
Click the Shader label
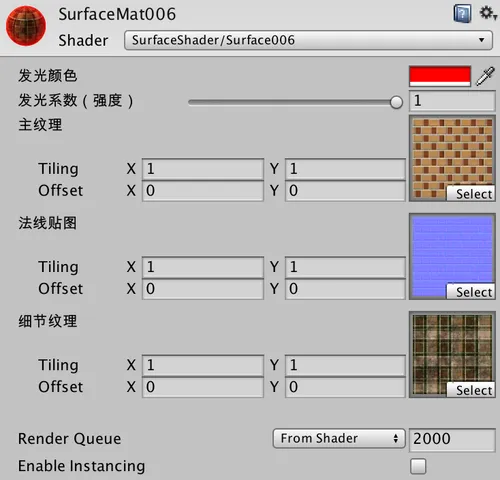click(x=83, y=41)
